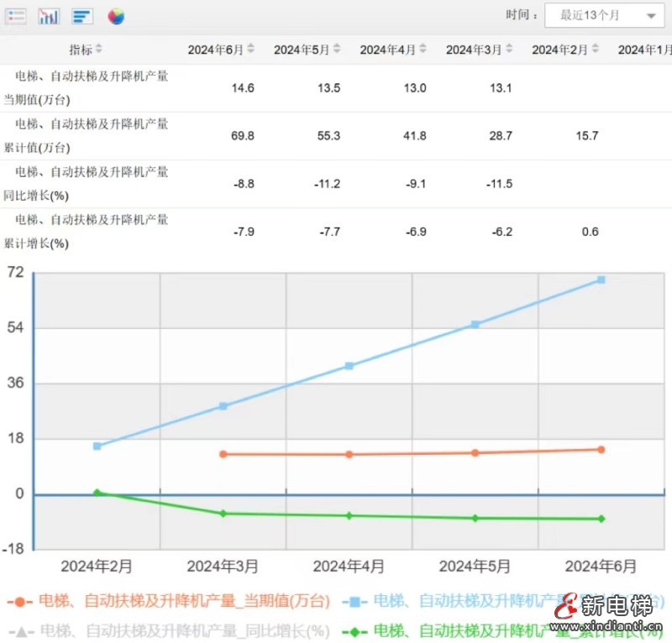Select the horizontal bar chart icon

[x=81, y=15]
